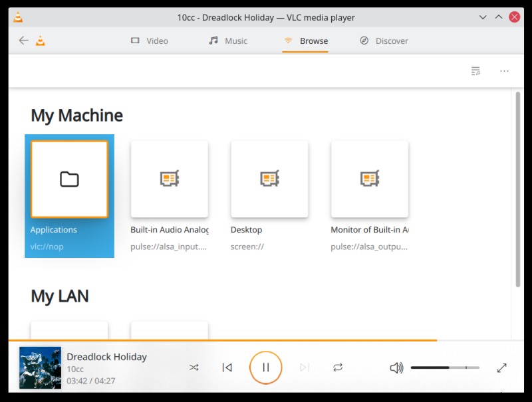The width and height of the screenshot is (532, 402).
Task: Skip to the previous track
Action: (x=227, y=367)
